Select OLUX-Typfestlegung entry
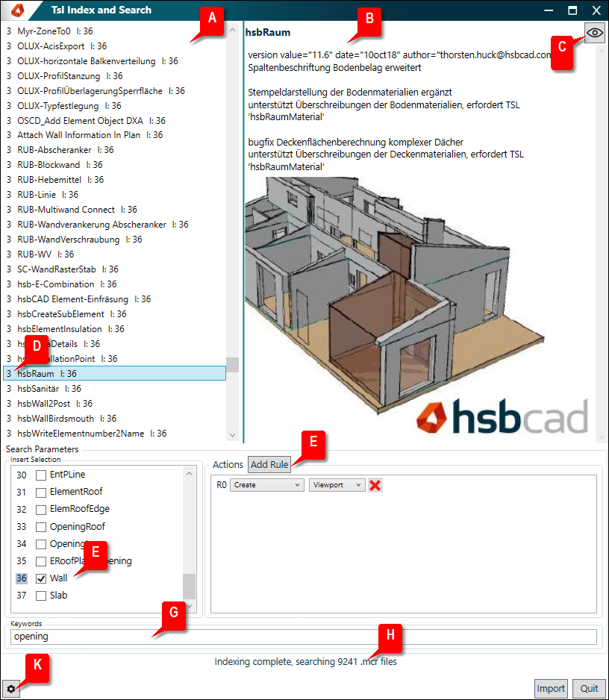Screen dimensions: 609x700 (114, 106)
